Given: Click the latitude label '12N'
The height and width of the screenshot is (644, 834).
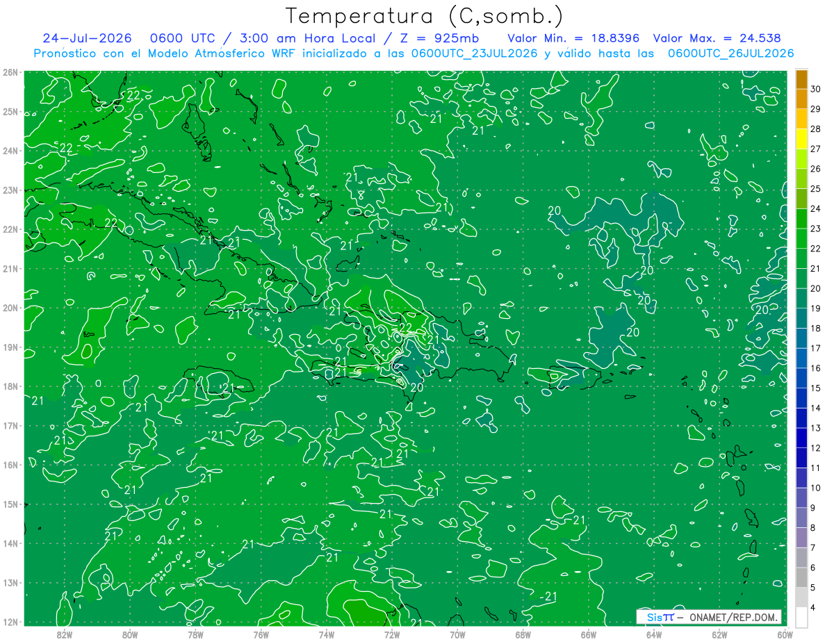Looking at the screenshot, I should 10,622.
